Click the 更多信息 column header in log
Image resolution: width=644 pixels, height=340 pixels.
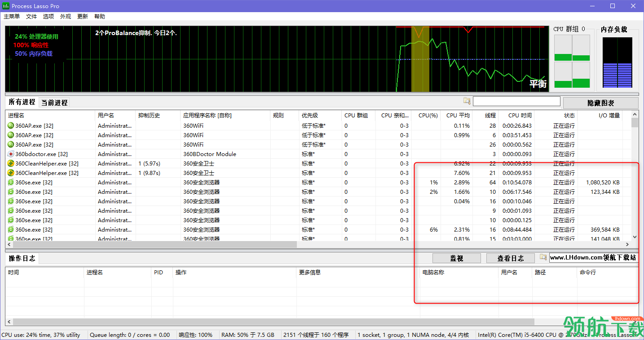pyautogui.click(x=358, y=273)
